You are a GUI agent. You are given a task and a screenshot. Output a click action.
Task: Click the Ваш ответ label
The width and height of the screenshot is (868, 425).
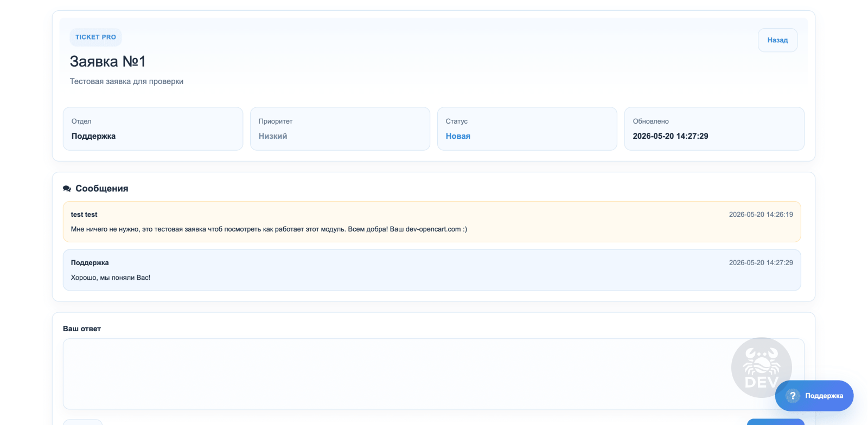82,329
